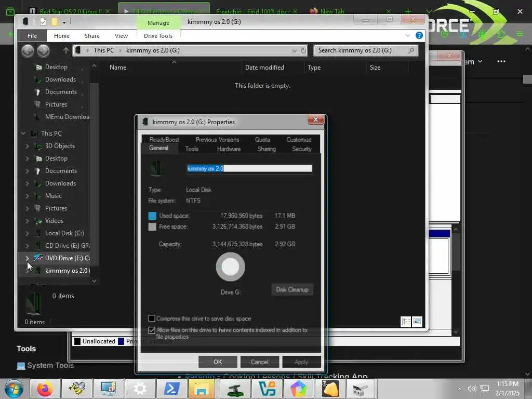Open the VS-style app in taskbar

point(267,389)
